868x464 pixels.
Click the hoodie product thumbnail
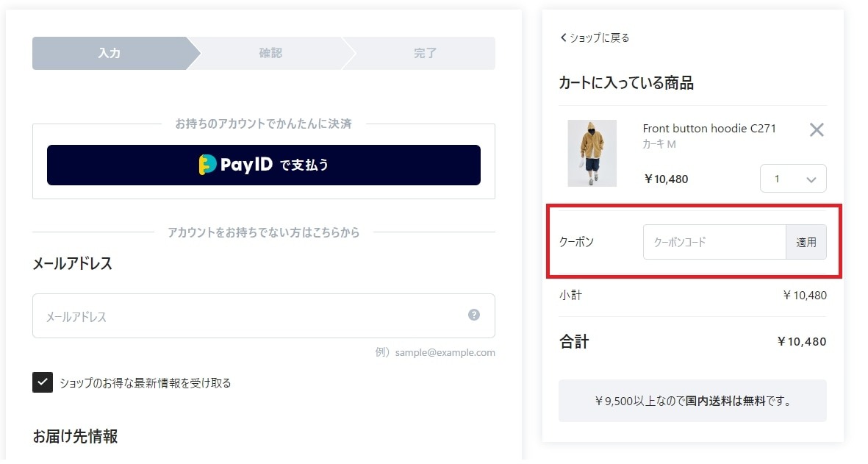point(592,154)
